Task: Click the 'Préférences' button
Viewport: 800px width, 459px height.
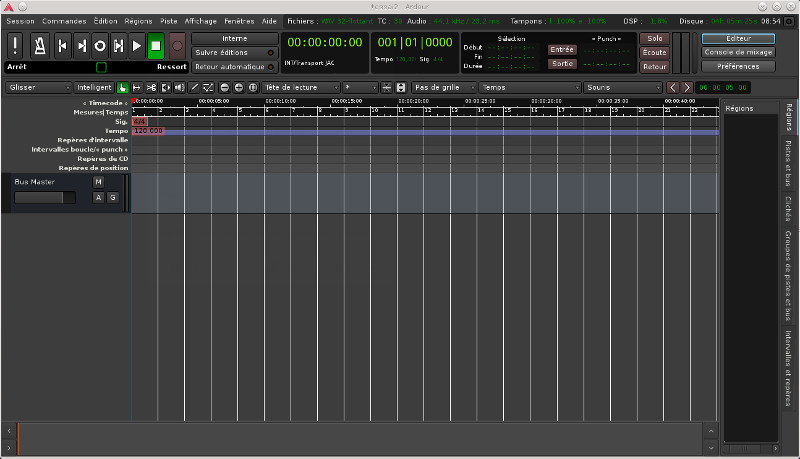Action: point(738,66)
